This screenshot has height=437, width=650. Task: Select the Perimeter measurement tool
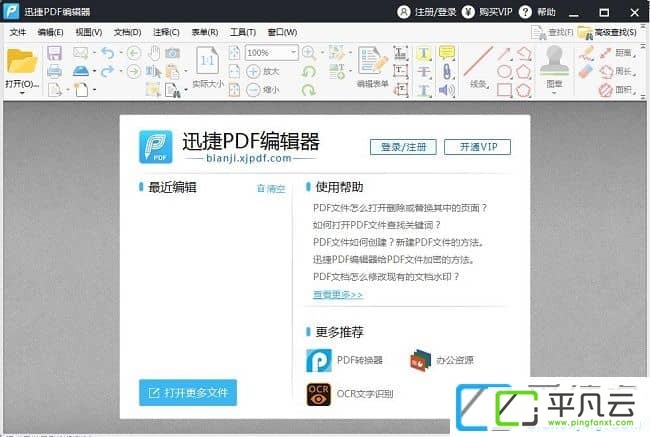(x=618, y=71)
